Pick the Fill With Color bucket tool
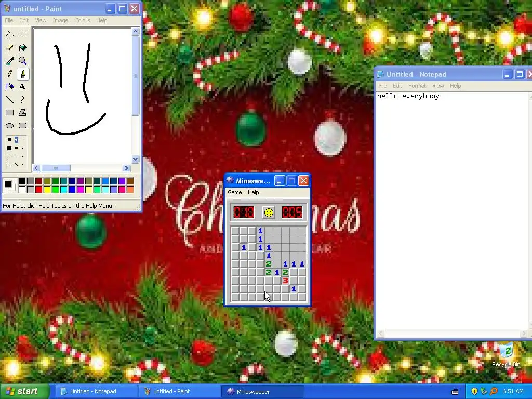This screenshot has height=399, width=532. click(22, 48)
